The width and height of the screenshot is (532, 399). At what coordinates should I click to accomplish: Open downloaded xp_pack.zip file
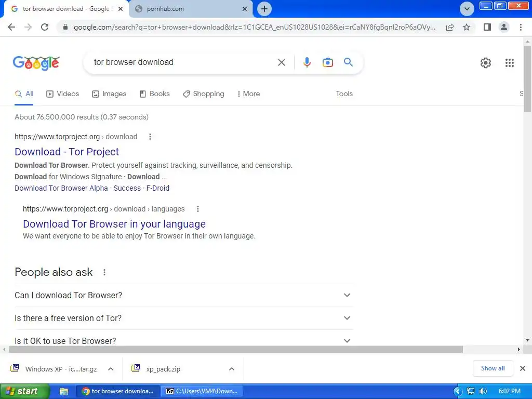[x=157, y=369]
